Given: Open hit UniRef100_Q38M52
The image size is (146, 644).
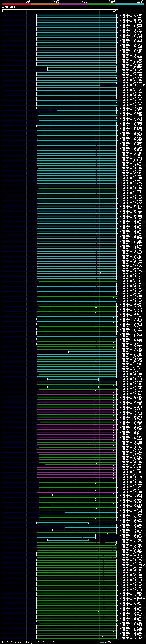Looking at the screenshot, I should click(131, 25).
